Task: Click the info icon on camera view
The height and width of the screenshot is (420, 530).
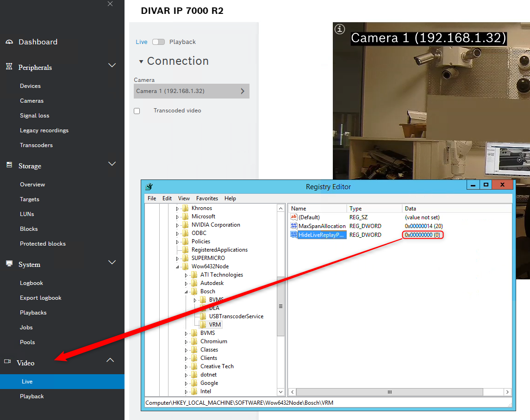Action: tap(340, 29)
